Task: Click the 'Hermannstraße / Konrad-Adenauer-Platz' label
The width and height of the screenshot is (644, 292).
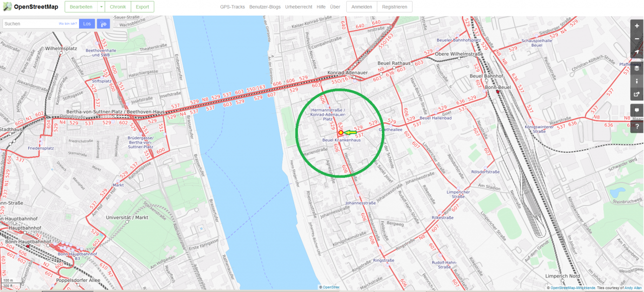Action: (x=328, y=114)
